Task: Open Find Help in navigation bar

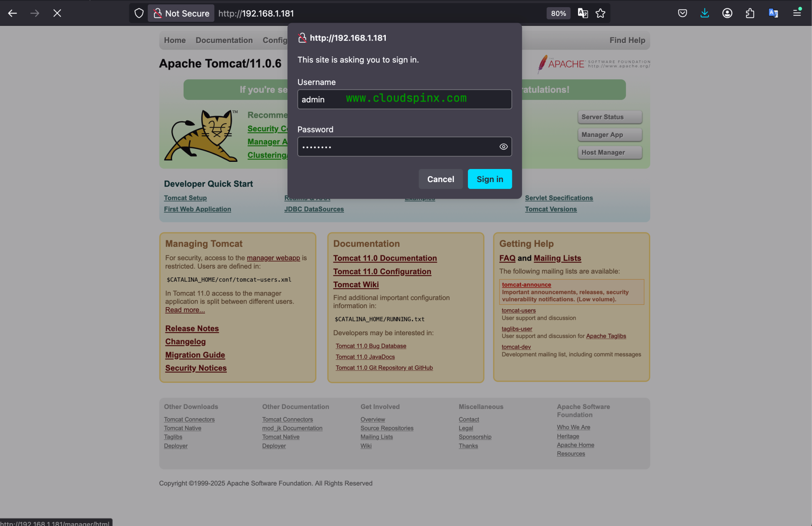Action: (627, 40)
